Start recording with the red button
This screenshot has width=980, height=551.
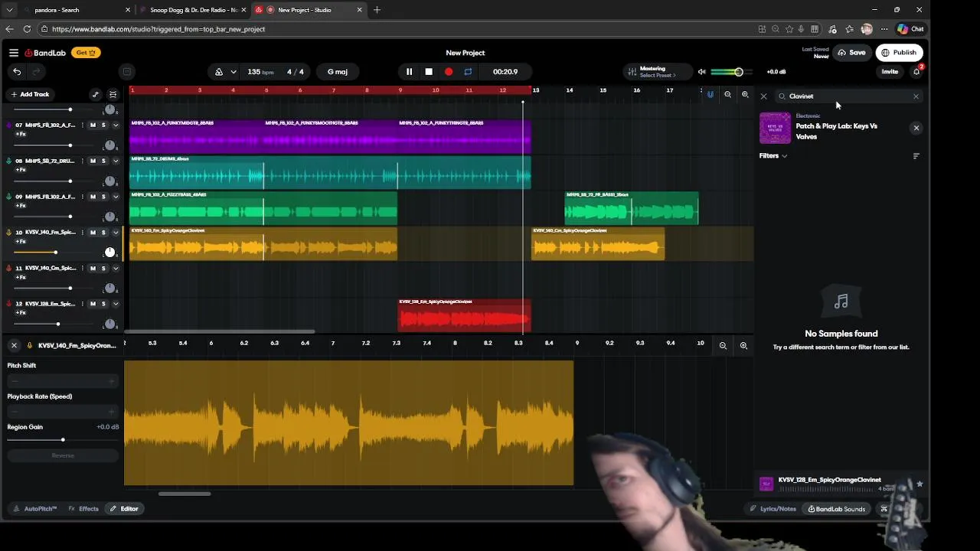tap(449, 72)
